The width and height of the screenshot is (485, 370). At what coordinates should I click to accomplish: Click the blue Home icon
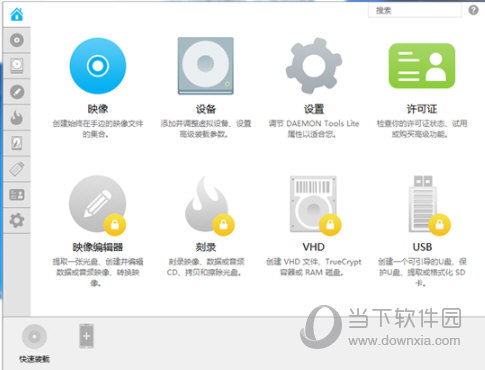point(17,14)
